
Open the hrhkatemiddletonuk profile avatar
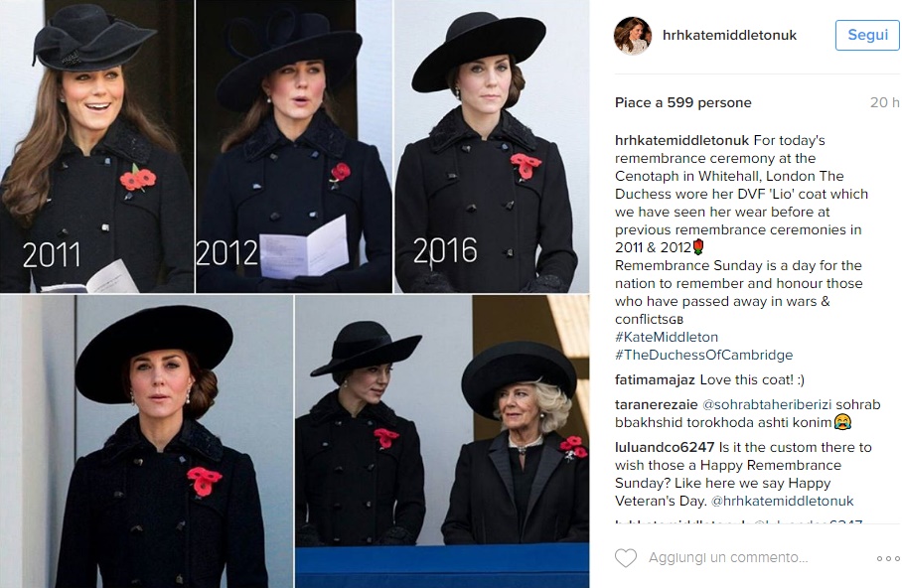[633, 36]
